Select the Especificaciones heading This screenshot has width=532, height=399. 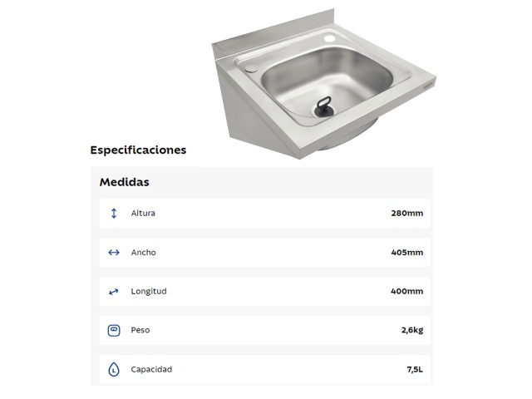click(138, 150)
